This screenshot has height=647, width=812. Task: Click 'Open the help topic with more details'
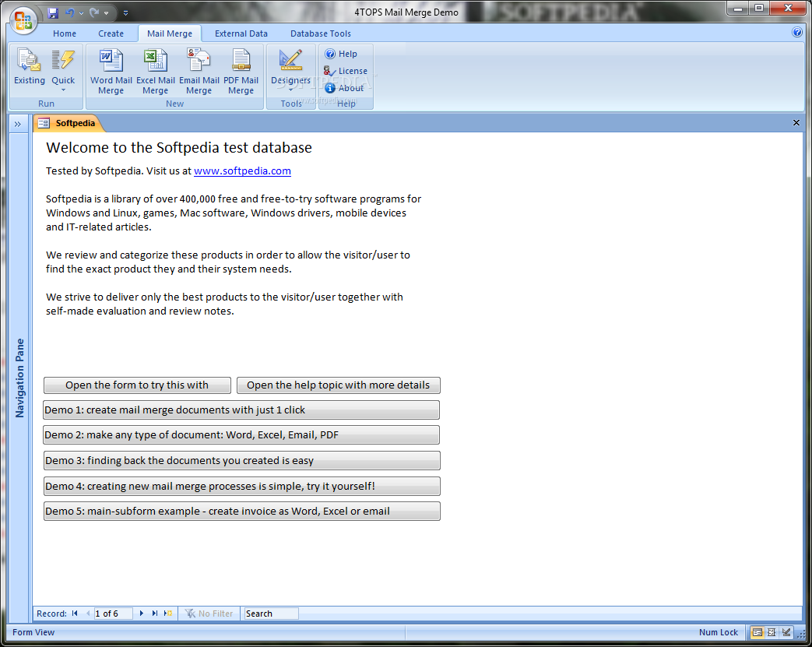[x=338, y=385]
